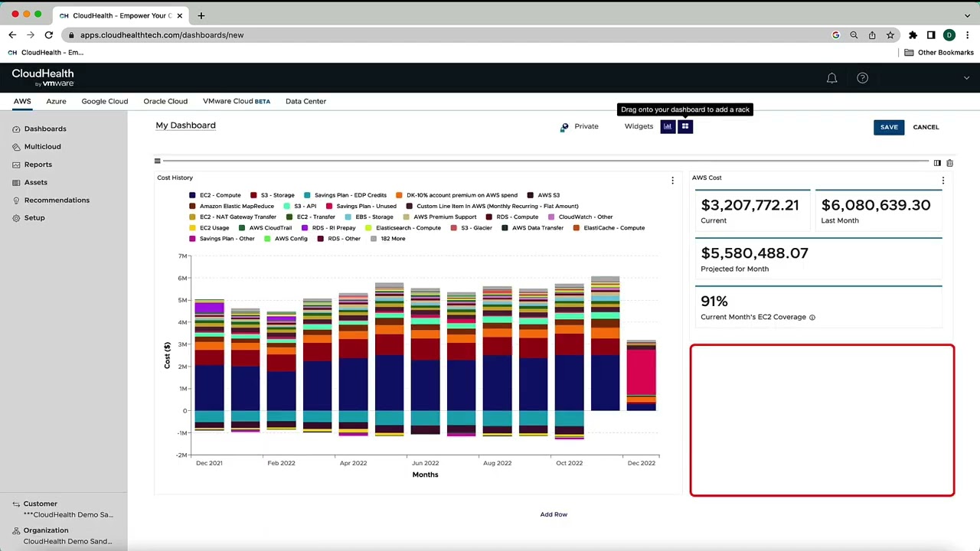The height and width of the screenshot is (551, 980).
Task: Switch to the Data Center tab
Action: (x=305, y=101)
